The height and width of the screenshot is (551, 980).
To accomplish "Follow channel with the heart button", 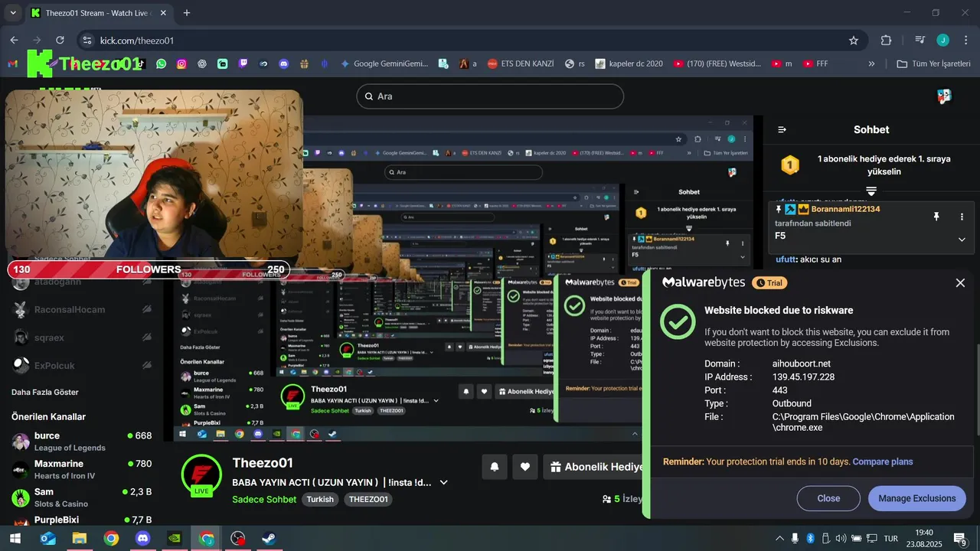I will 525,467.
